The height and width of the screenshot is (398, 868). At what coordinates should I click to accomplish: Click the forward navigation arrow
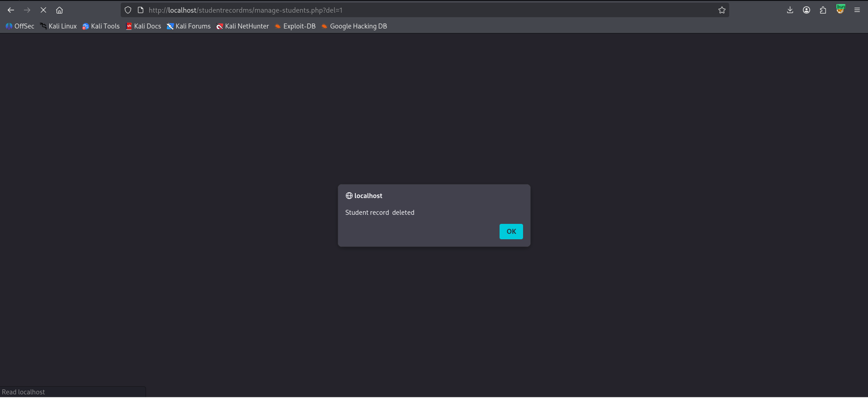point(27,10)
